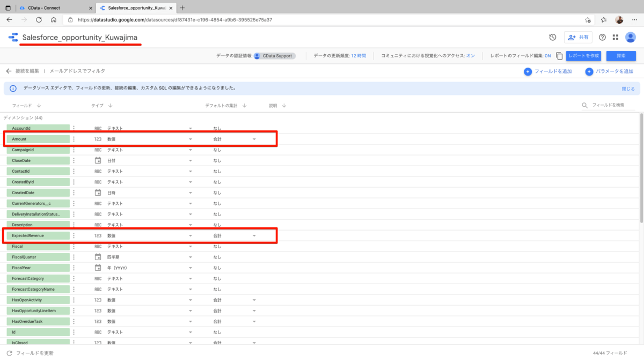Select the ExpectedRevenue field chip
This screenshot has width=644, height=362.
pos(38,235)
